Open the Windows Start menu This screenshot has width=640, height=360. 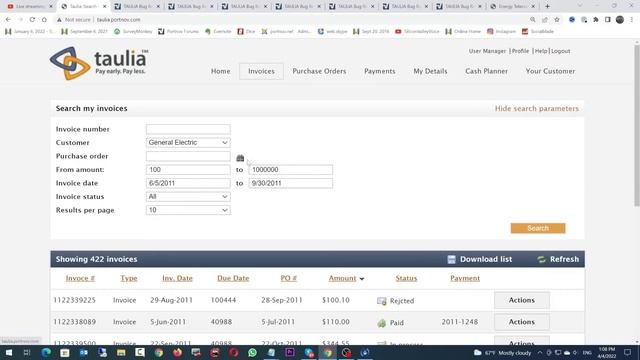coord(9,353)
